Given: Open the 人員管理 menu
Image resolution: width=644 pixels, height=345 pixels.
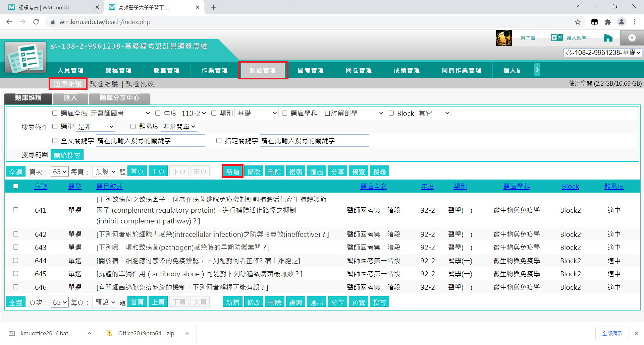Looking at the screenshot, I should [x=70, y=70].
